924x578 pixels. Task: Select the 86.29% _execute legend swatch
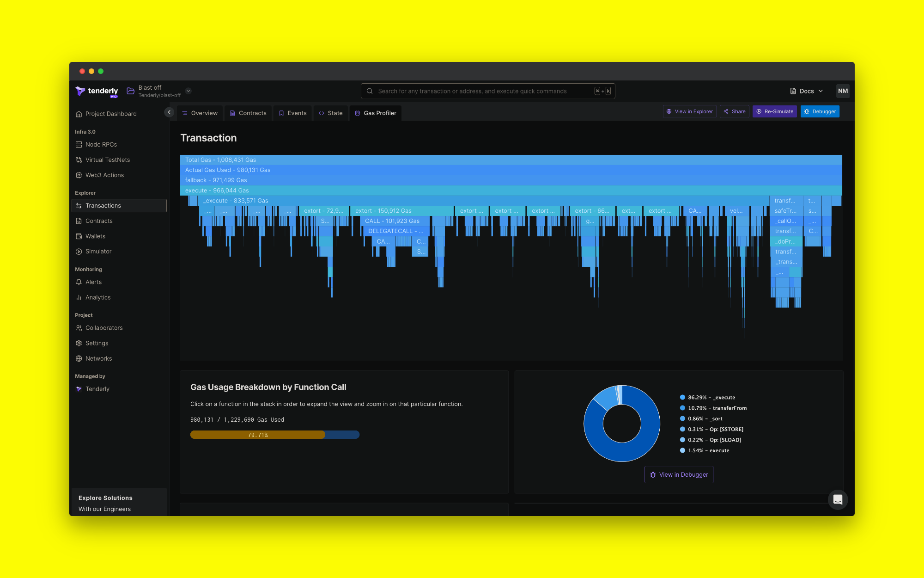tap(682, 397)
